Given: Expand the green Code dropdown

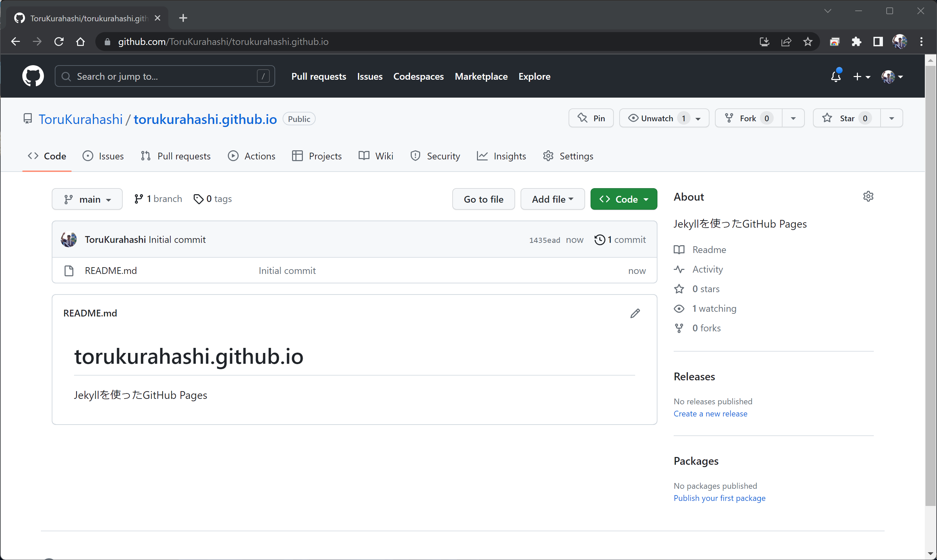Looking at the screenshot, I should pyautogui.click(x=624, y=199).
